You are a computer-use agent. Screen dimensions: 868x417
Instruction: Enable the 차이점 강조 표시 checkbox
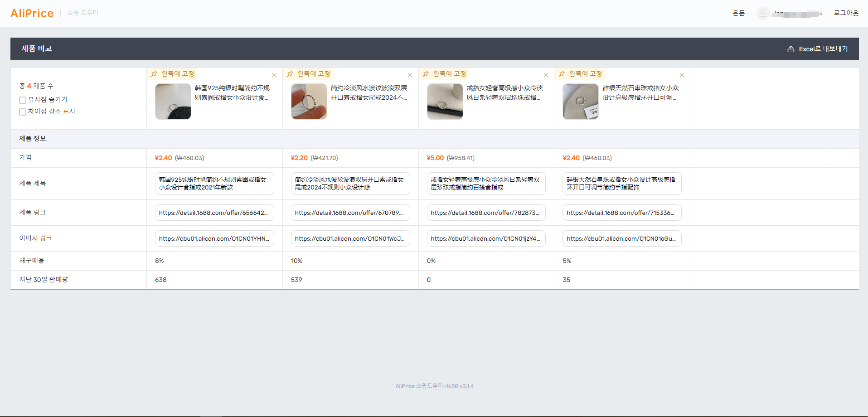point(23,112)
